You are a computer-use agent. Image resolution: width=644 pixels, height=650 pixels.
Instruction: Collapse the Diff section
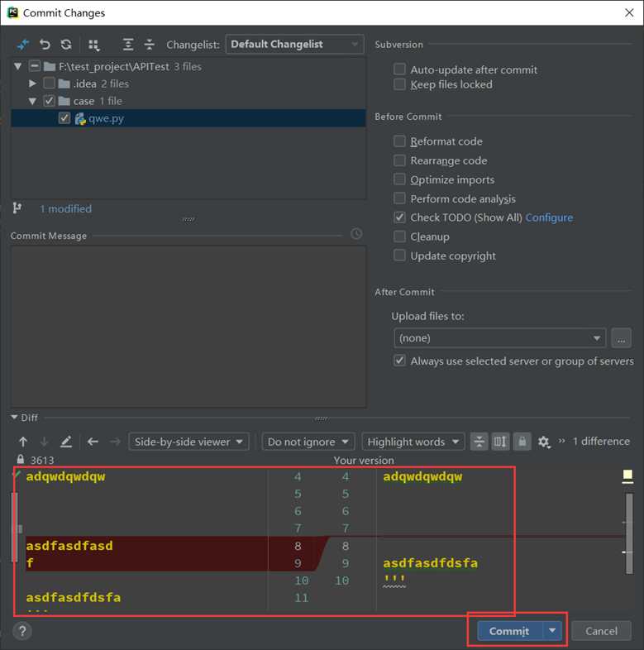[14, 417]
